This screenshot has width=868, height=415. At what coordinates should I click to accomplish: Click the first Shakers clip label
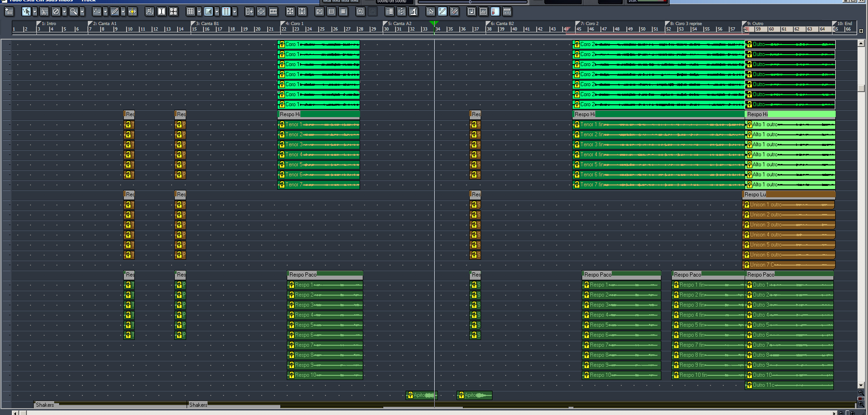click(x=45, y=405)
